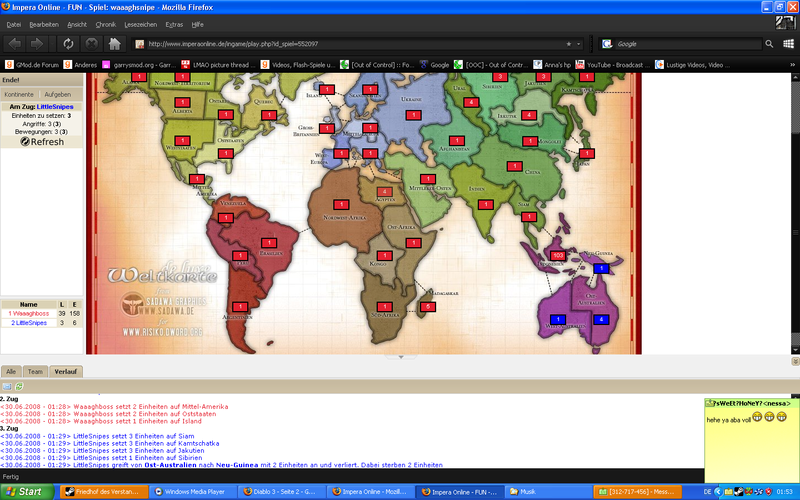The width and height of the screenshot is (800, 500).
Task: Switch to the Aufgaben tab
Action: pyautogui.click(x=58, y=94)
